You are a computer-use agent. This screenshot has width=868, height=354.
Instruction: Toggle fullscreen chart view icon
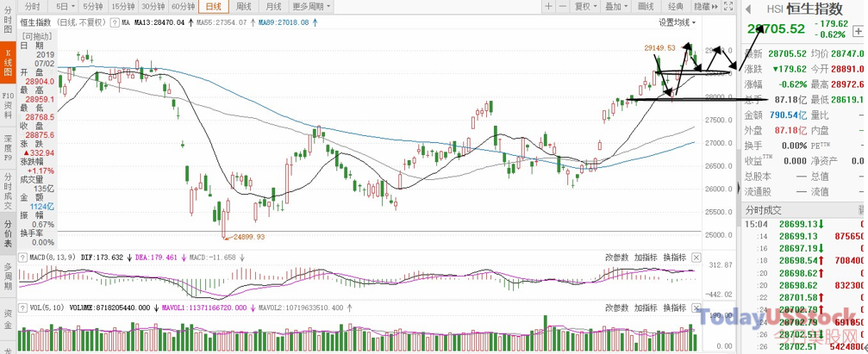click(729, 6)
